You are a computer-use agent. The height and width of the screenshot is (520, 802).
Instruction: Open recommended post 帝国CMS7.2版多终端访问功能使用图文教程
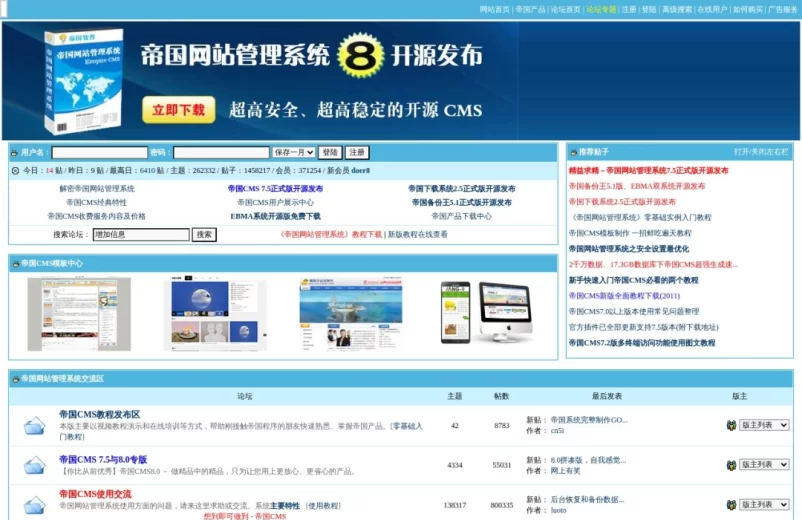642,343
